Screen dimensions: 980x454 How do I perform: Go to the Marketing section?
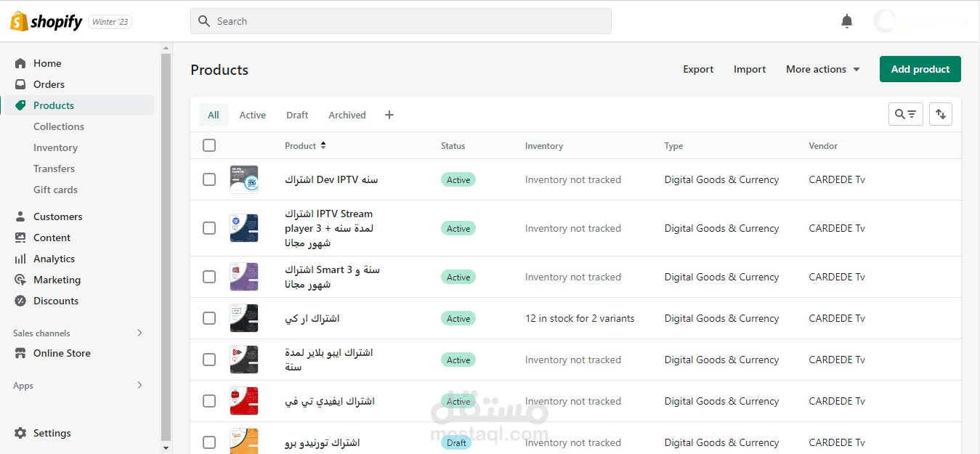tap(56, 279)
